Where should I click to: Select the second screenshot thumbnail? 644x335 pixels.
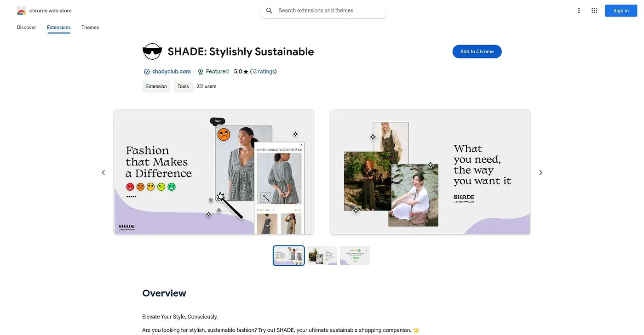pyautogui.click(x=322, y=256)
